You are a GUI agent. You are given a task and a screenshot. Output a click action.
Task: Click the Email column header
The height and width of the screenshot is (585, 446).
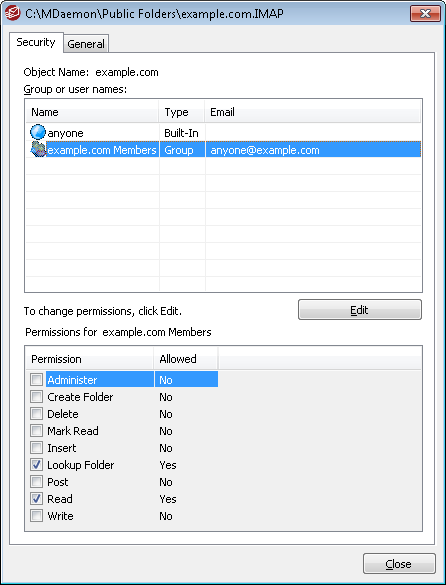[313, 112]
